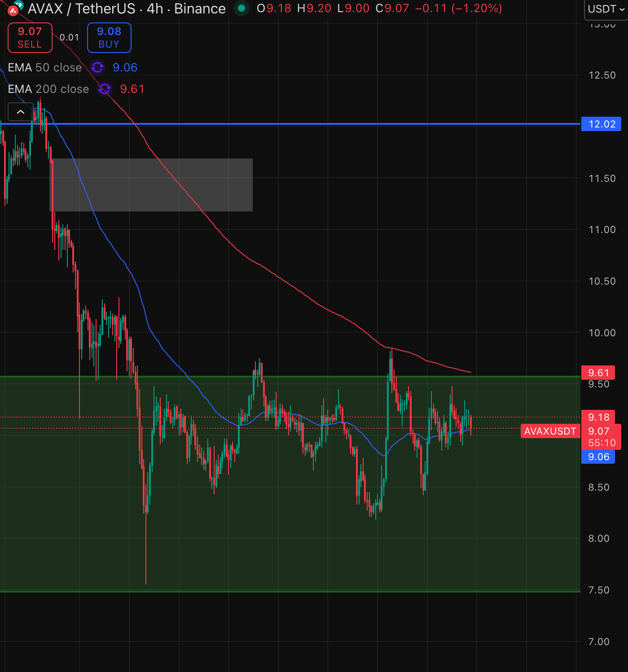Click the EMA 50 purple refresh icon
628x672 pixels.
point(97,67)
